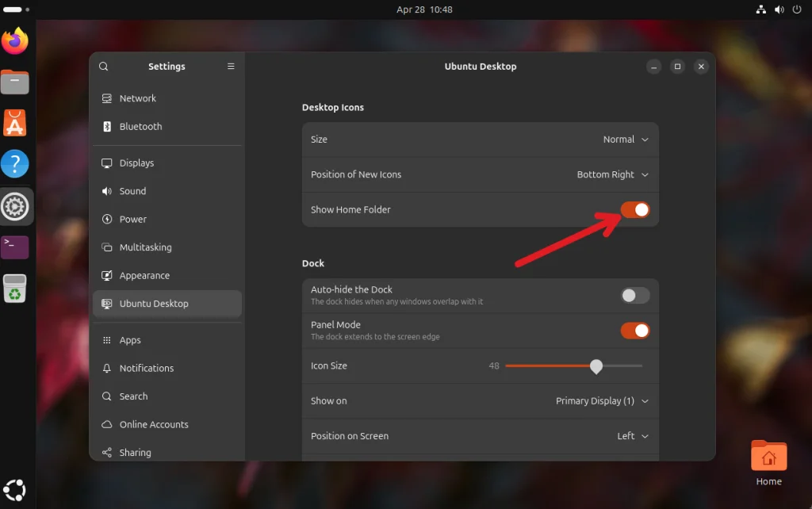The width and height of the screenshot is (812, 509).
Task: Open the Home folder desktop icon
Action: click(768, 463)
